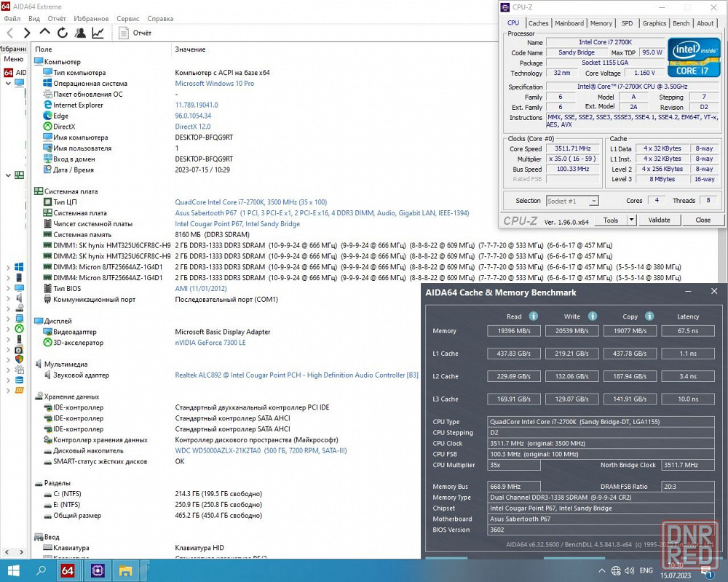Open the Избранное menu
The image size is (728, 582).
point(91,19)
